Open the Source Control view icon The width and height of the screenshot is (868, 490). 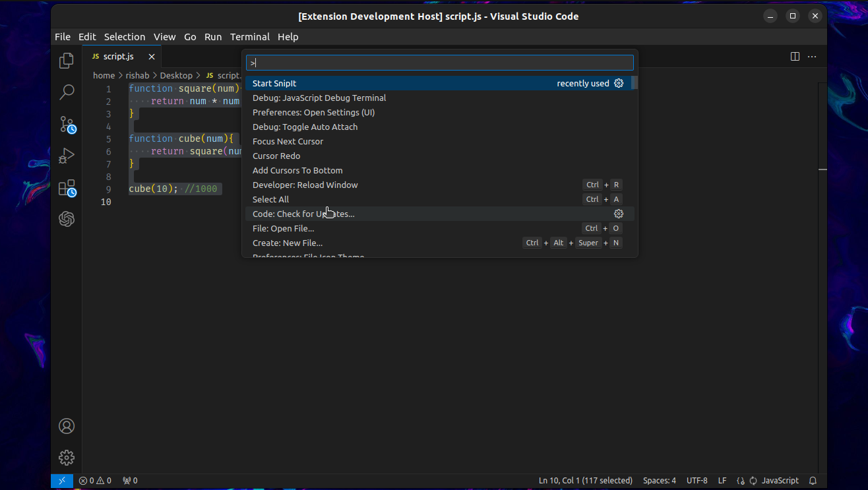click(66, 124)
